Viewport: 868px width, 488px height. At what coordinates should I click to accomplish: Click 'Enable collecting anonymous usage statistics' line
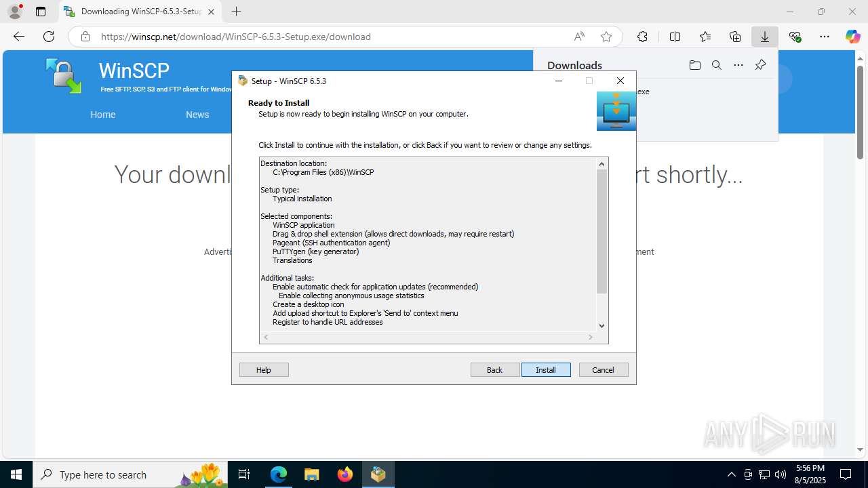coord(351,296)
